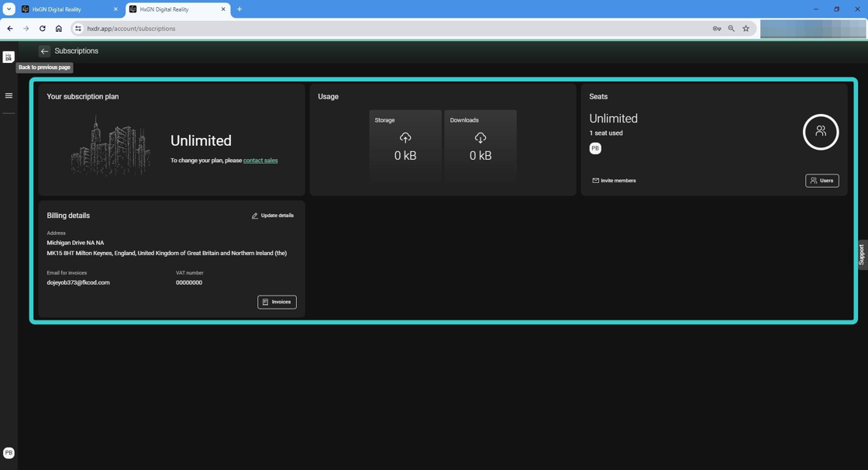
Task: Open the PB profile avatar in sidebar
Action: [9, 453]
